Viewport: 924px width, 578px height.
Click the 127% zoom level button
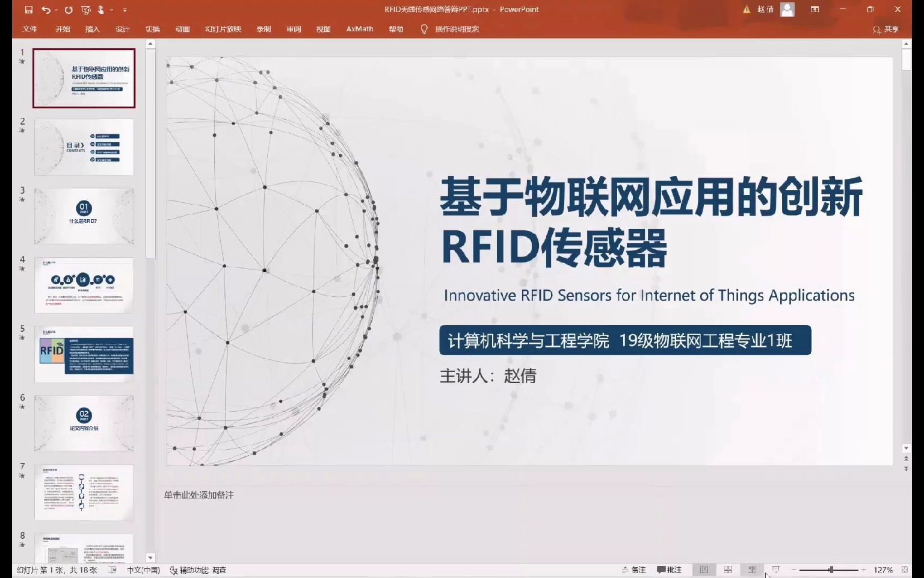(x=883, y=570)
